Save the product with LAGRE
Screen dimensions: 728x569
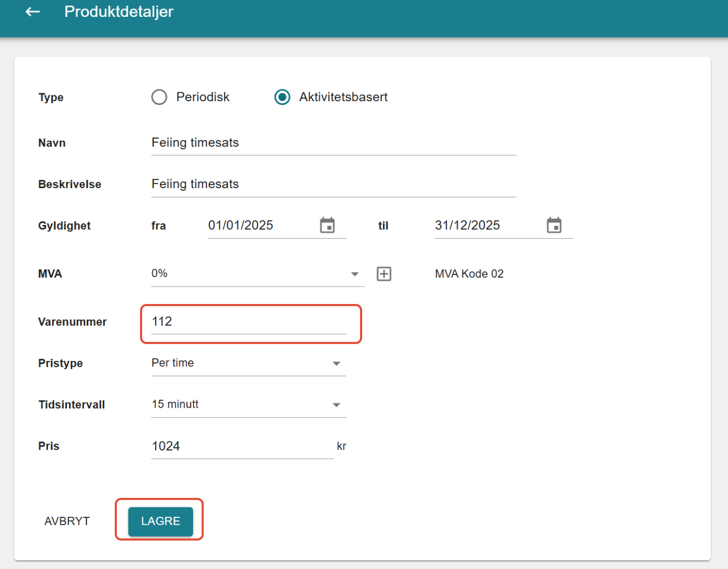161,521
